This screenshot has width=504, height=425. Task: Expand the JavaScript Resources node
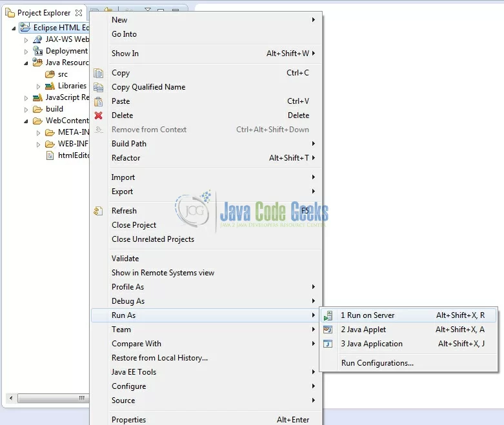click(26, 98)
